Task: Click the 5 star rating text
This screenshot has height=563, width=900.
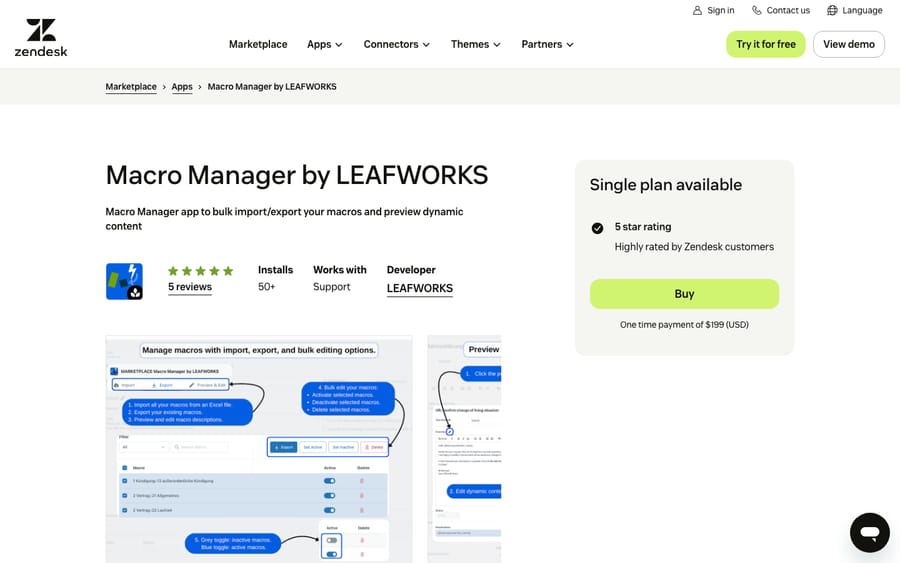Action: [x=643, y=227]
